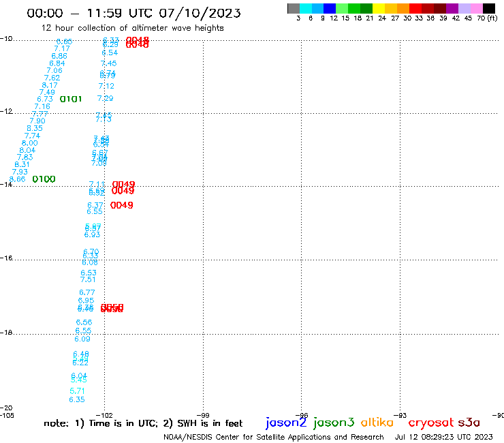Viewport: 504px width, 443px height.
Task: Select wave height value 6.54
Action: [110, 52]
